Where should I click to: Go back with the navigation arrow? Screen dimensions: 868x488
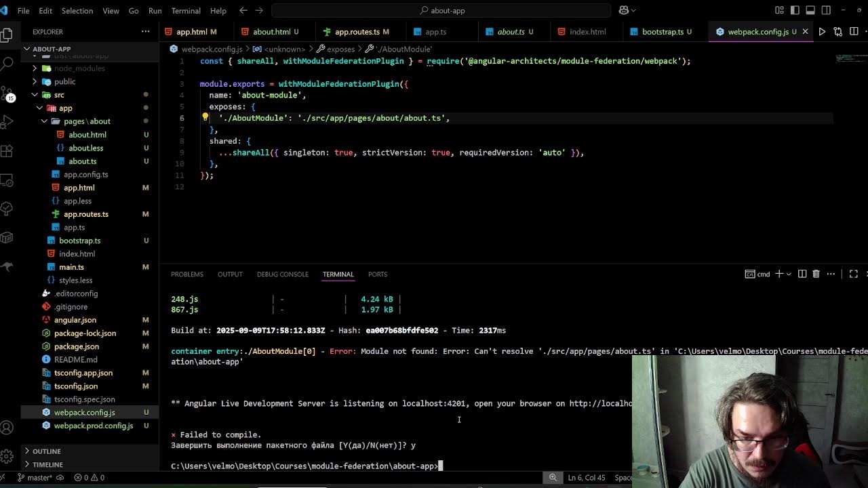243,10
